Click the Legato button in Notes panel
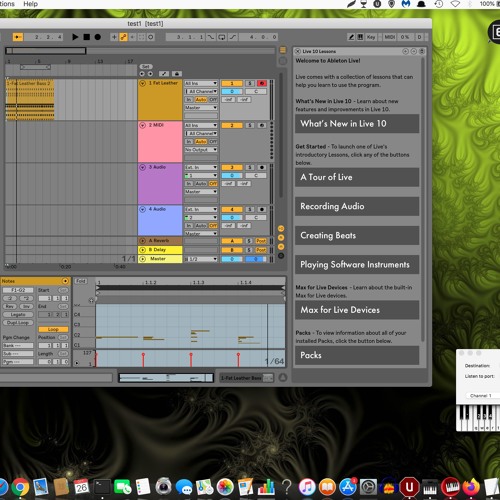 coord(18,315)
